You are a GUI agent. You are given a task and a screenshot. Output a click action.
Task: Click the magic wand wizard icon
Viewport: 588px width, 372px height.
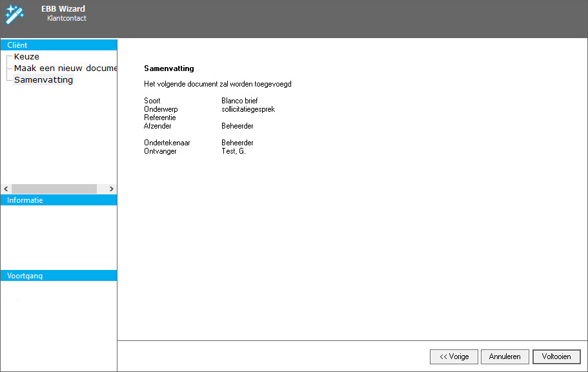click(14, 13)
